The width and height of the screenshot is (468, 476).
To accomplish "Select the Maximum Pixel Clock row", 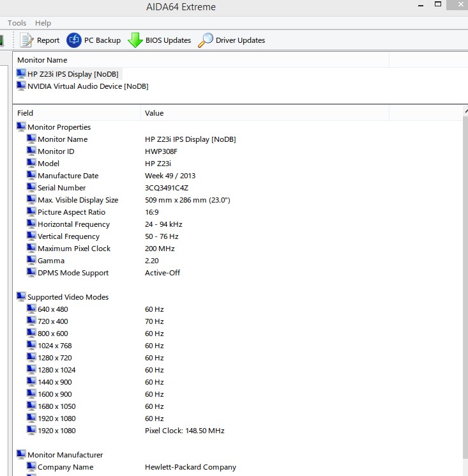I will click(x=74, y=249).
